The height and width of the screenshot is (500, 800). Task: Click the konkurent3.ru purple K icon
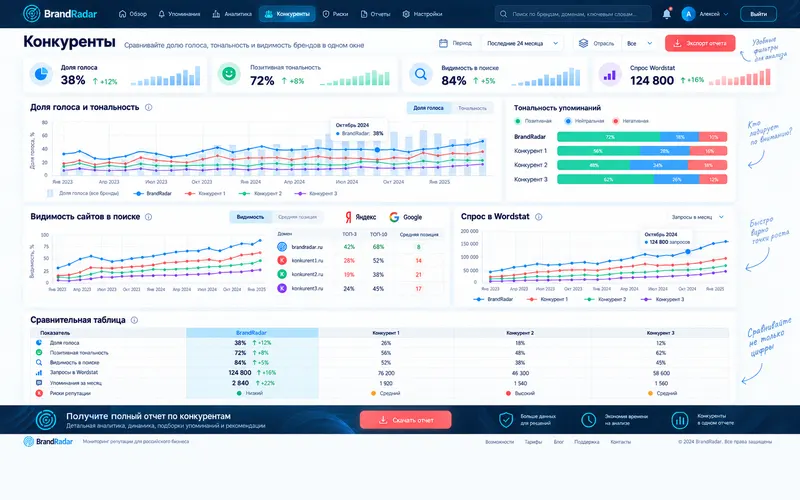pyautogui.click(x=282, y=288)
